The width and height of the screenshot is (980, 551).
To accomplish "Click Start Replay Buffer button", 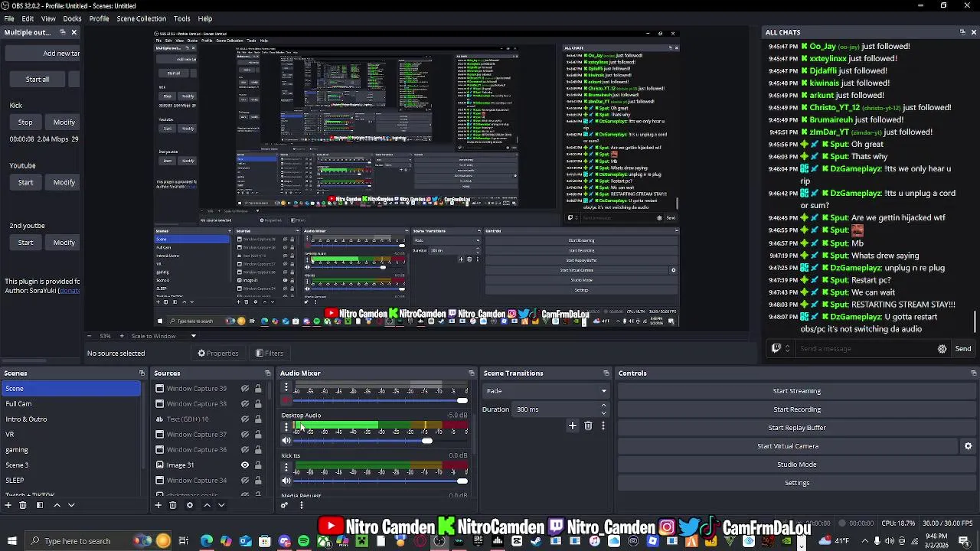I will pos(796,428).
